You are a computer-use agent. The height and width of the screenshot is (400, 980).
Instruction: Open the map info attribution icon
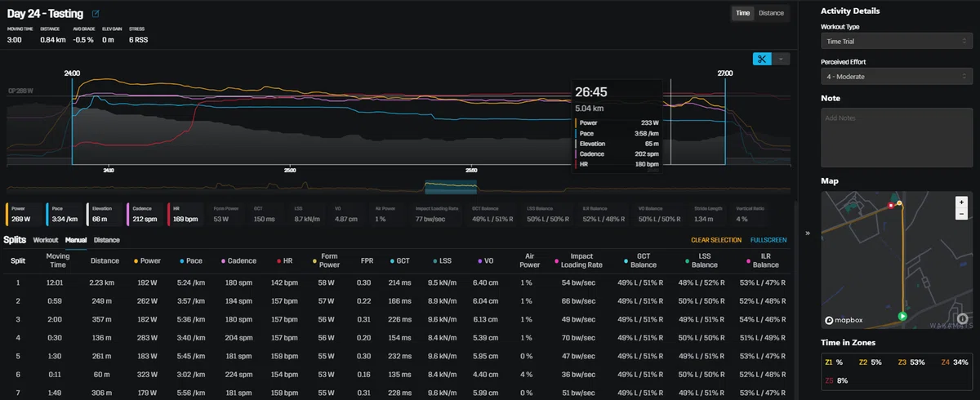point(962,318)
